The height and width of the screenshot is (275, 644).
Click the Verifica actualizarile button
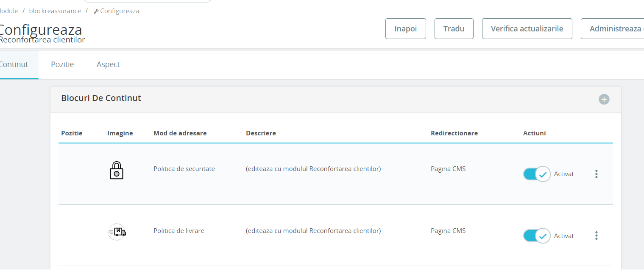527,29
